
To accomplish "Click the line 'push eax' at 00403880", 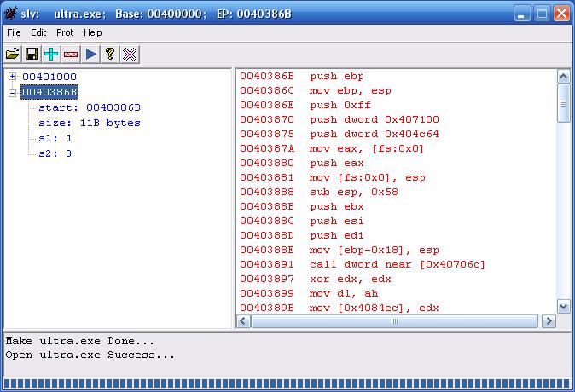I will [302, 163].
